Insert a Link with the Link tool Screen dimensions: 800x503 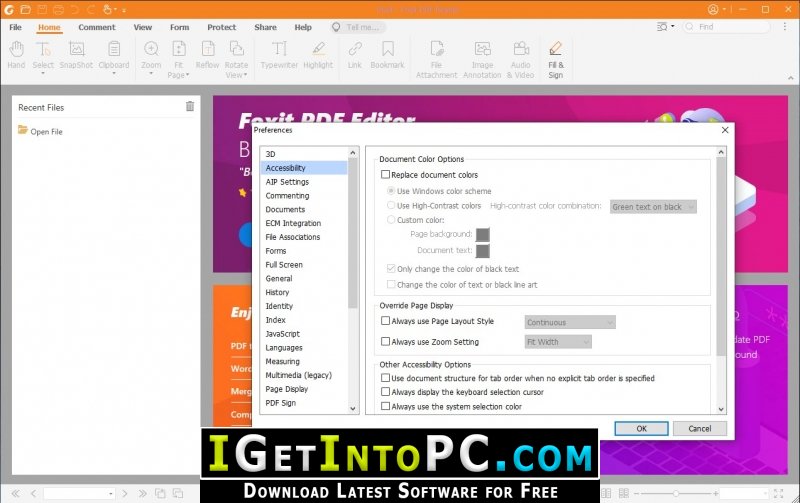(x=355, y=55)
